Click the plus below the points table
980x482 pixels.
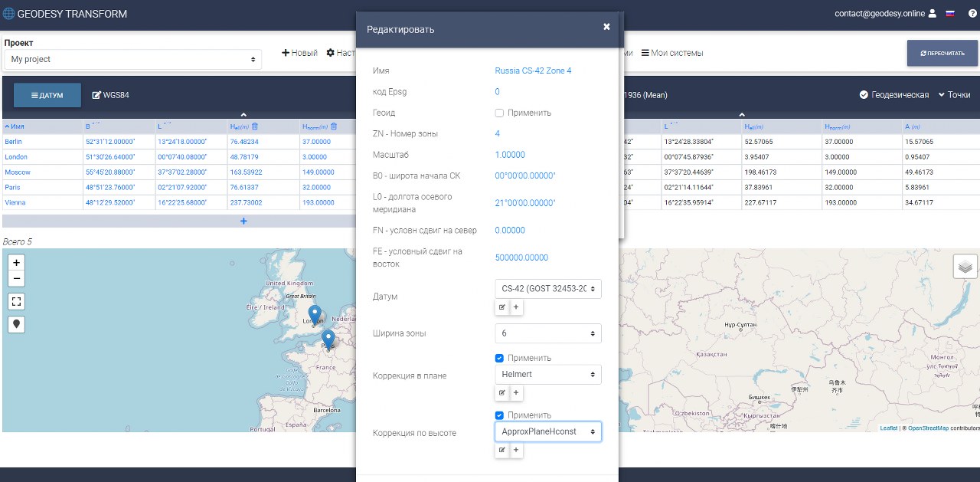click(243, 221)
